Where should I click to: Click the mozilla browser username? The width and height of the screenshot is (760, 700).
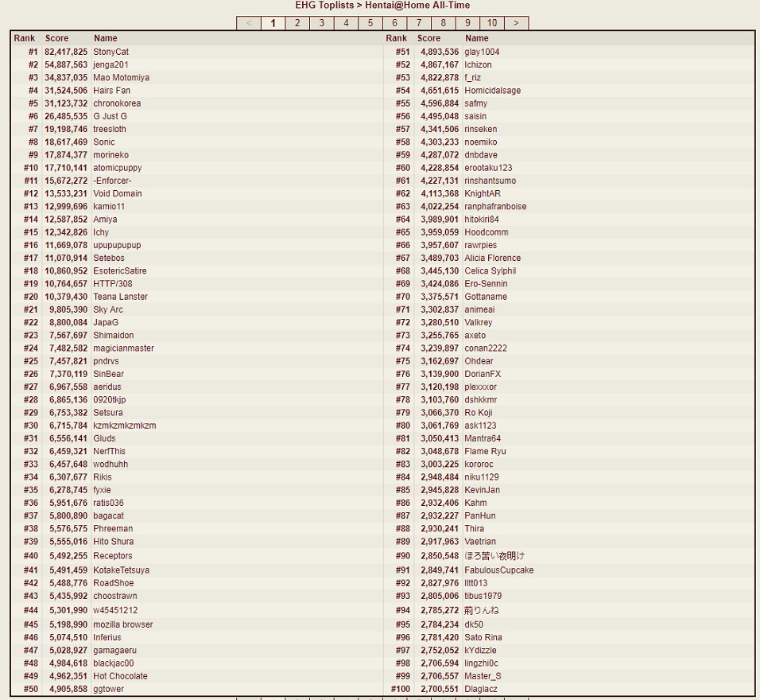tap(122, 624)
